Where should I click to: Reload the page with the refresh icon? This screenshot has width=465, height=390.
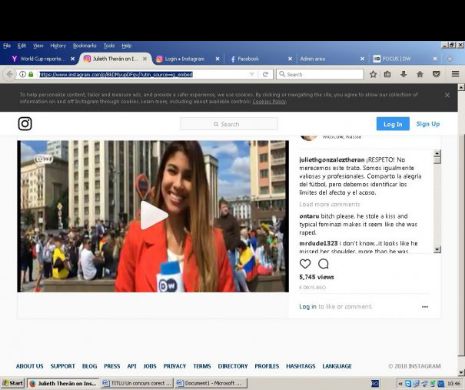click(265, 74)
